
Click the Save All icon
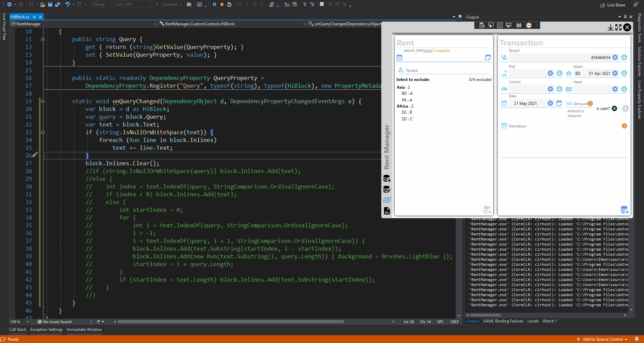[x=58, y=4]
